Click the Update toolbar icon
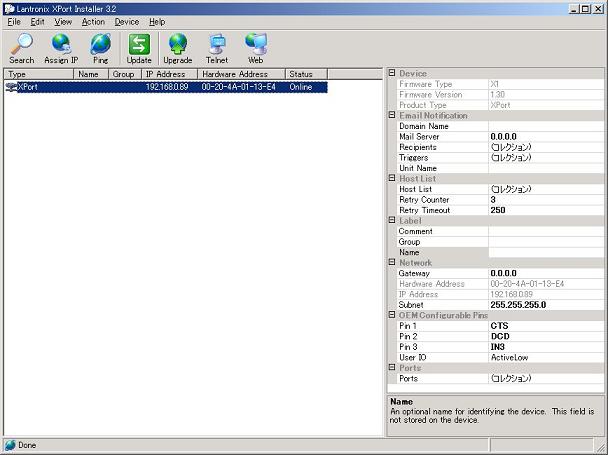Screen dimensions: 608x455 (139, 48)
